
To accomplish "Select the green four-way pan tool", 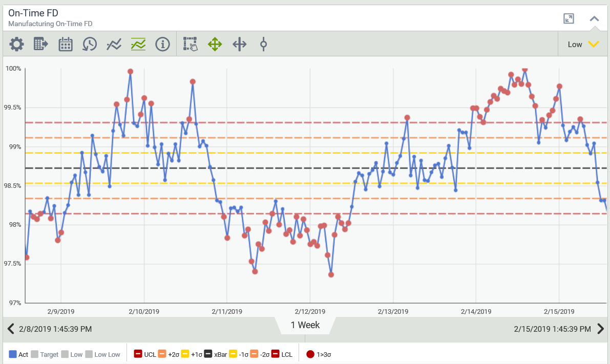I will pyautogui.click(x=215, y=44).
